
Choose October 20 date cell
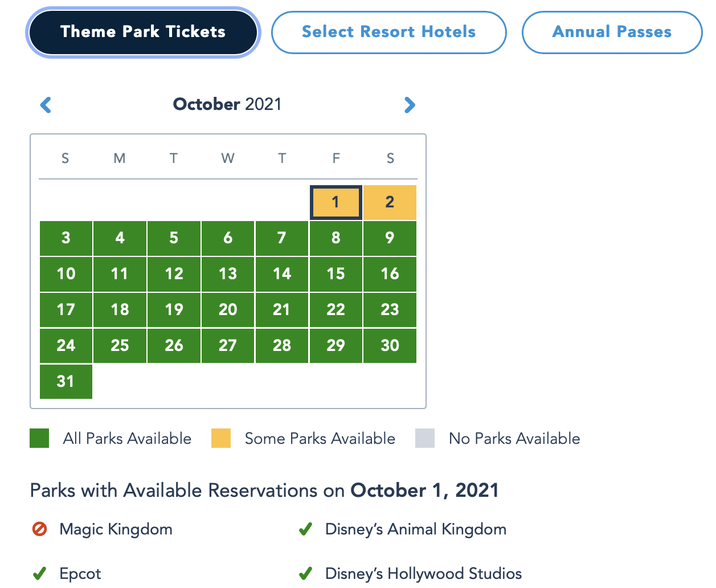(228, 309)
